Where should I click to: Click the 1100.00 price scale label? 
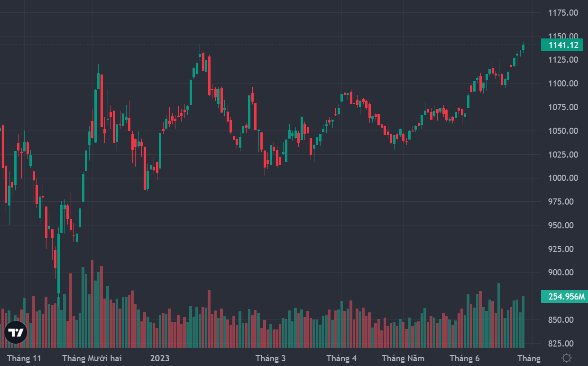563,84
